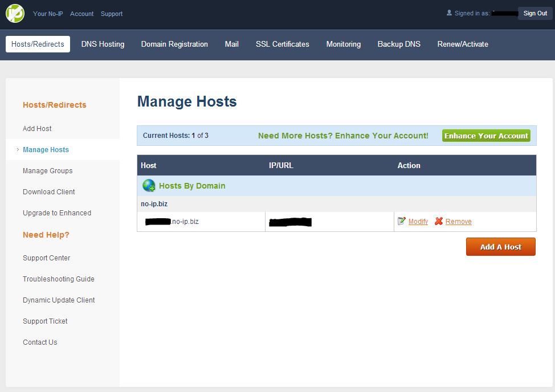Click the redacted IP/URL cell

point(329,222)
